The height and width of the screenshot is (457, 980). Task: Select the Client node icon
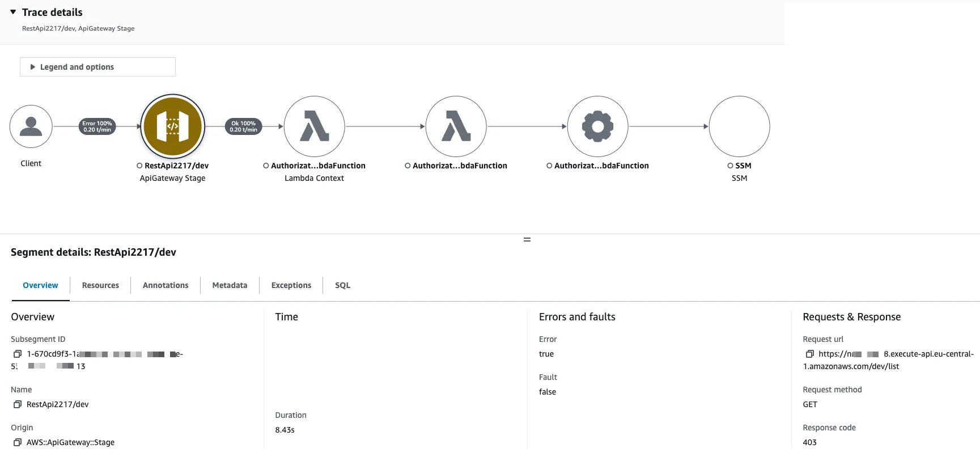31,126
